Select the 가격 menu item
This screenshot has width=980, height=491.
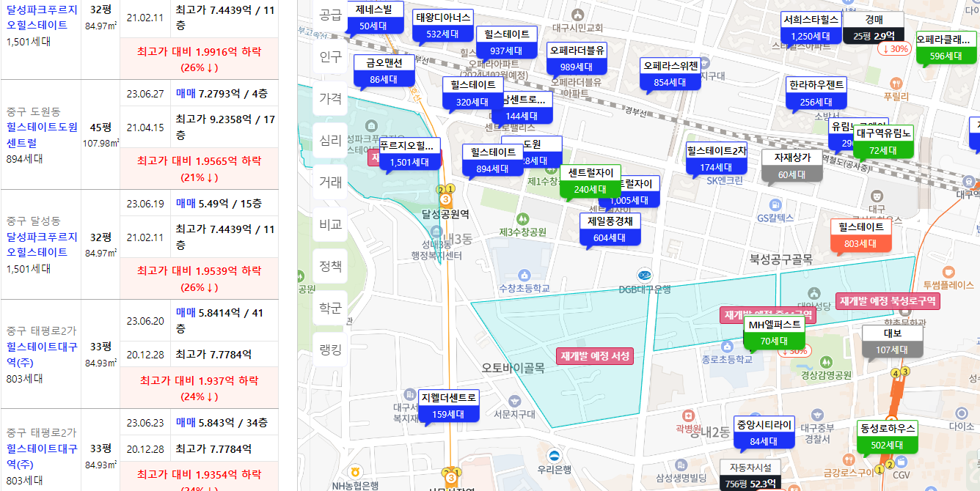point(330,97)
